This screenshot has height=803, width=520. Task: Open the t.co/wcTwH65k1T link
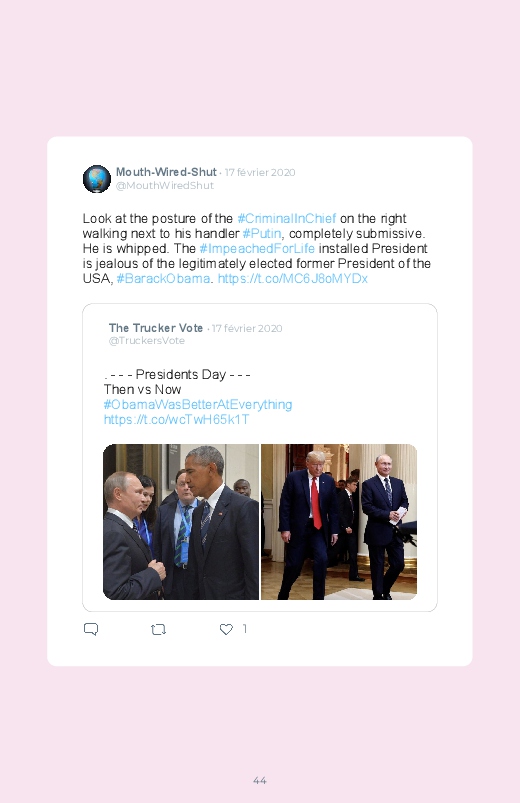tap(176, 419)
